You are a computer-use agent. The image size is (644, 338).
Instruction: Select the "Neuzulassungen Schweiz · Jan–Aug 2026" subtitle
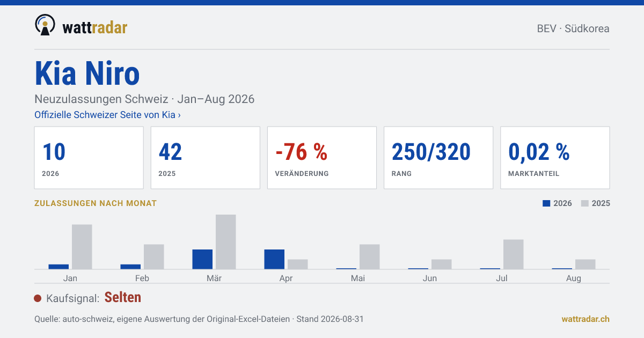[144, 99]
